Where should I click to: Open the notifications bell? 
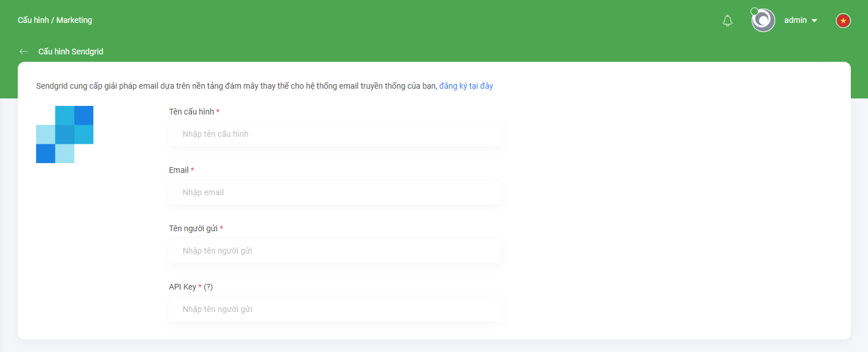click(x=728, y=21)
